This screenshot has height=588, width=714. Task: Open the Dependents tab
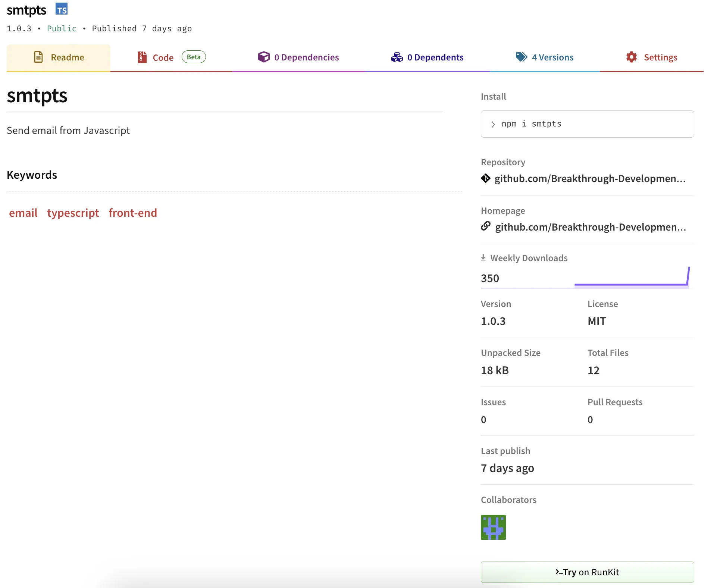(x=435, y=57)
